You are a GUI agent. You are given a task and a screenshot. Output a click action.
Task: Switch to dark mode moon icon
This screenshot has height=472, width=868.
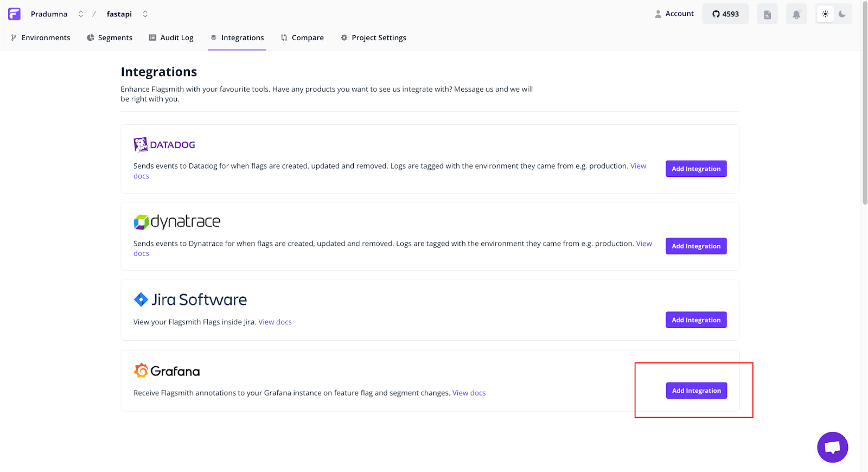tap(842, 14)
